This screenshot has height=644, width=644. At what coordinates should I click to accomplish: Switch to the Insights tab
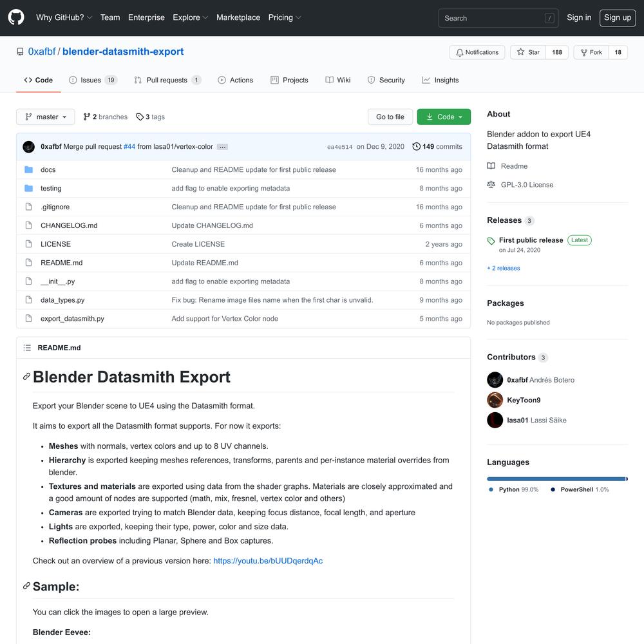click(440, 80)
